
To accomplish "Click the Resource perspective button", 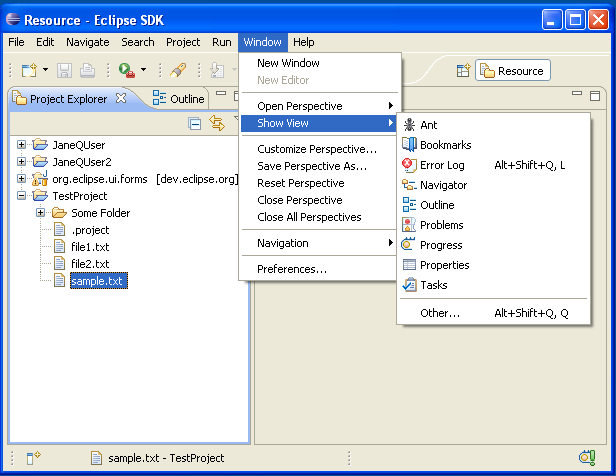I will 512,70.
